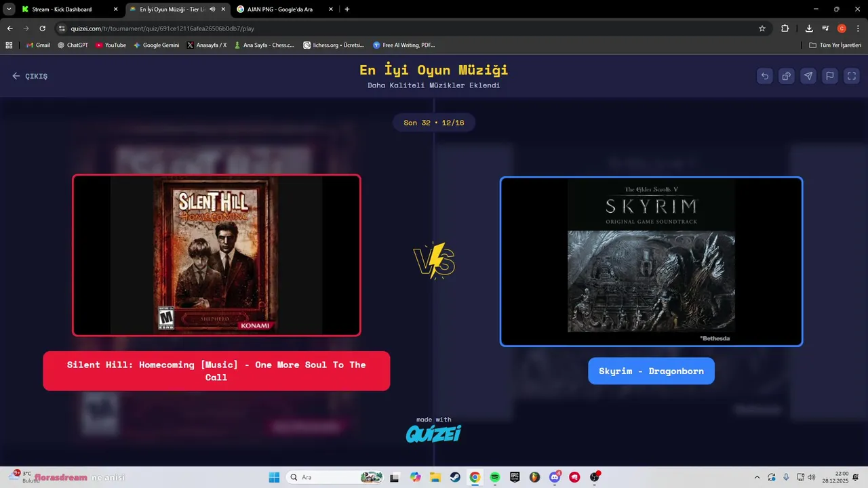
Task: Vote for Skyrim - Dragonborn blue button
Action: [651, 371]
